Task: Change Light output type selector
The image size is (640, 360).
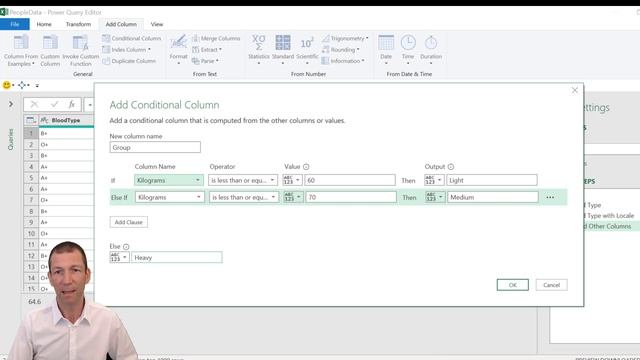Action: pyautogui.click(x=434, y=180)
